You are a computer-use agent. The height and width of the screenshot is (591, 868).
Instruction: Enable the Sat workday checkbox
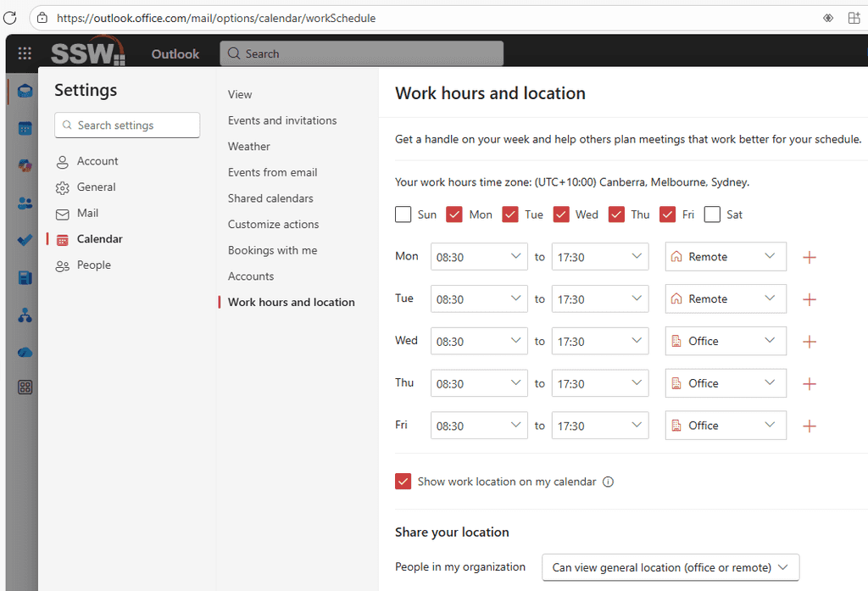(712, 215)
